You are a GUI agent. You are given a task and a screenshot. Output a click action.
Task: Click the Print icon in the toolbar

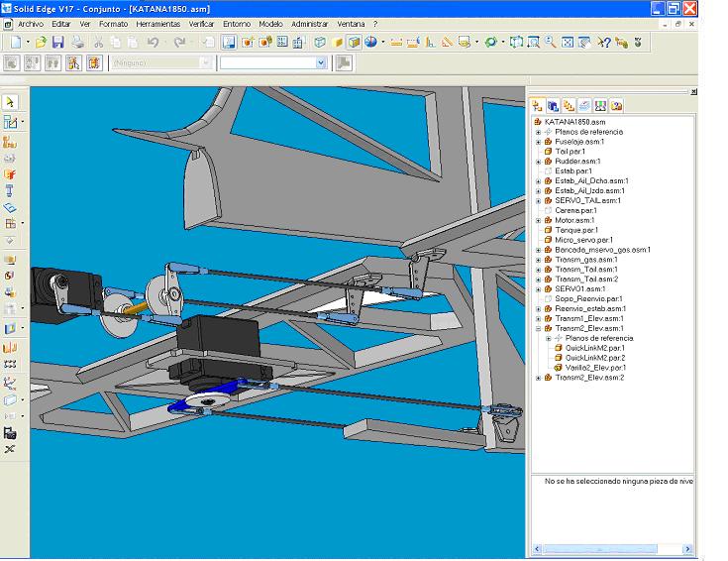pyautogui.click(x=75, y=43)
